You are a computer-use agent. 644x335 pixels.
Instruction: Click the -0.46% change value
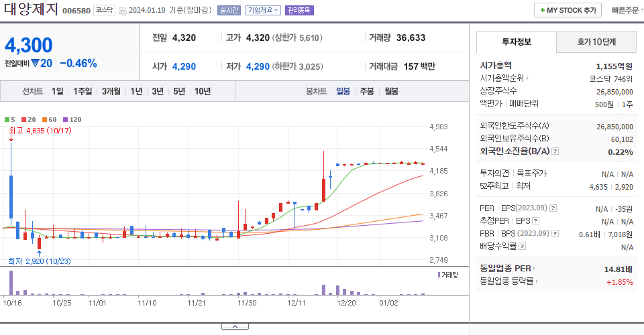[x=78, y=63]
